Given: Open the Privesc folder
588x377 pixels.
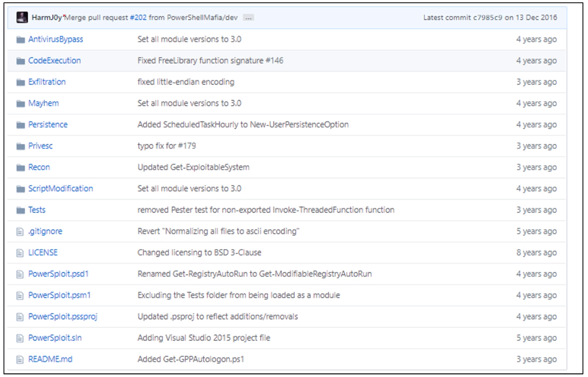Looking at the screenshot, I should click(41, 147).
